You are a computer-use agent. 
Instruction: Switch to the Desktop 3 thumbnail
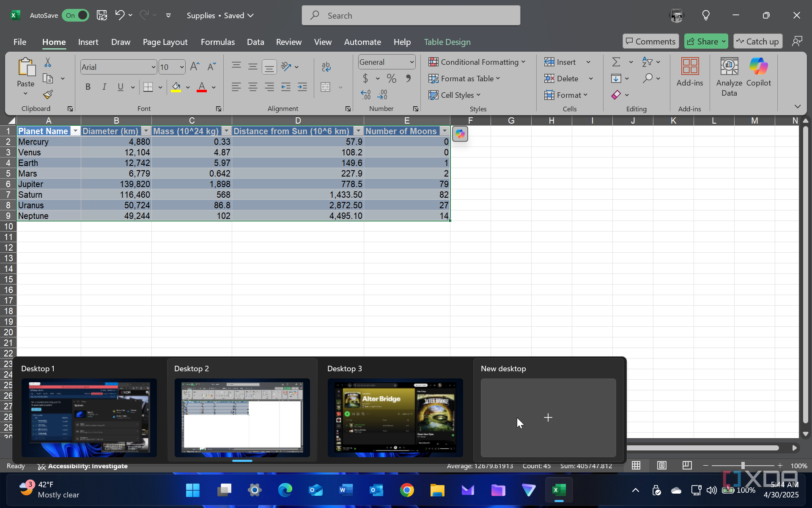[x=395, y=417]
